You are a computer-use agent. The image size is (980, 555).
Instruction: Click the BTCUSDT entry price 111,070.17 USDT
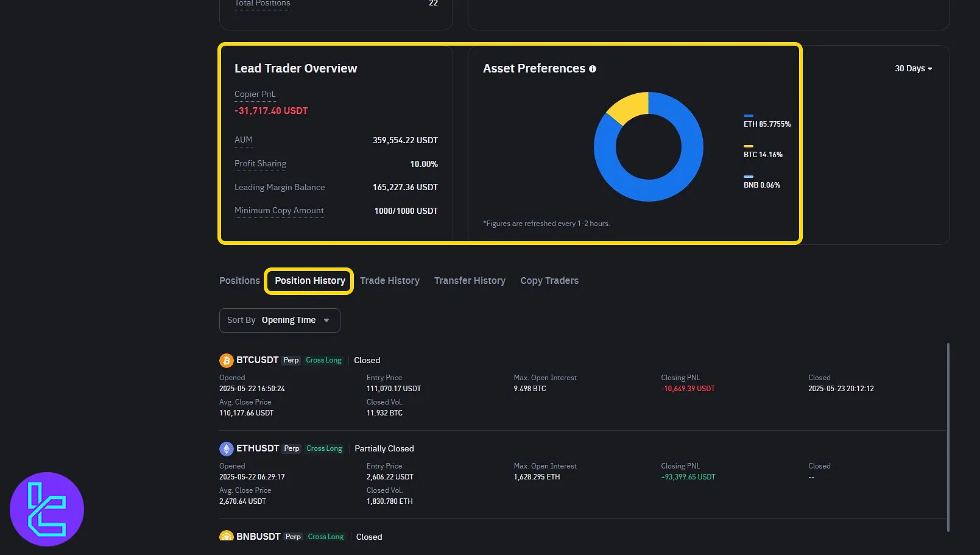point(393,389)
